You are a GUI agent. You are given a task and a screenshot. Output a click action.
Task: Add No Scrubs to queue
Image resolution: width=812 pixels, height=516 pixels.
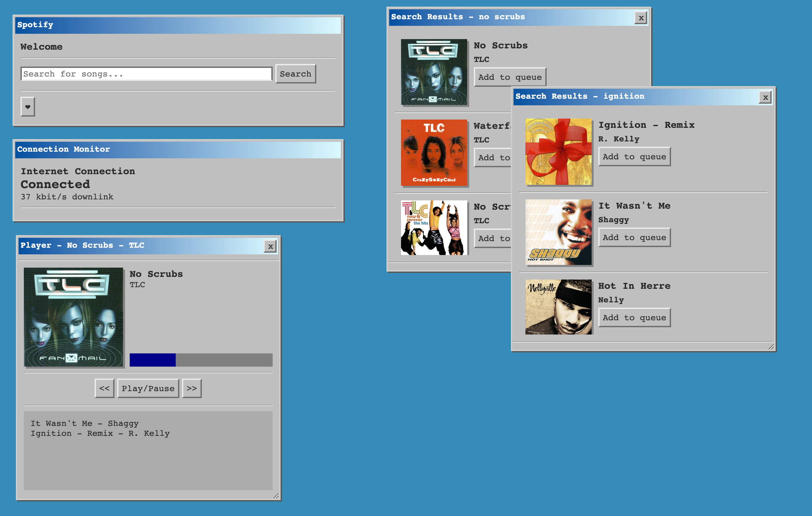(510, 77)
